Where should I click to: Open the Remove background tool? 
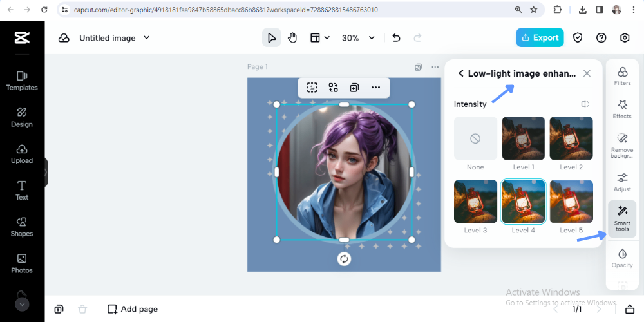coord(622,146)
